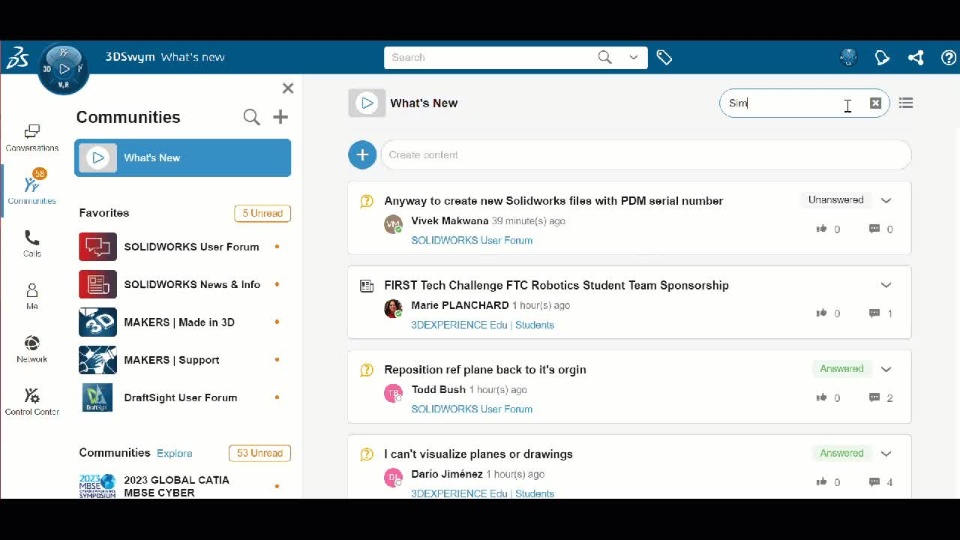The image size is (960, 540).
Task: Open the notifications tag icon in header
Action: point(882,58)
